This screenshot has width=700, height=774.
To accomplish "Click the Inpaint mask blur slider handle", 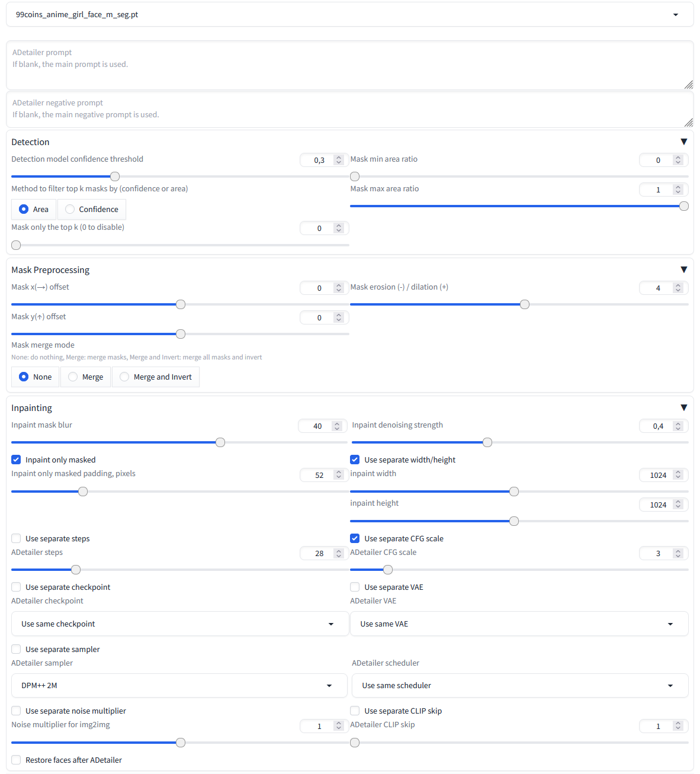I will [x=220, y=442].
